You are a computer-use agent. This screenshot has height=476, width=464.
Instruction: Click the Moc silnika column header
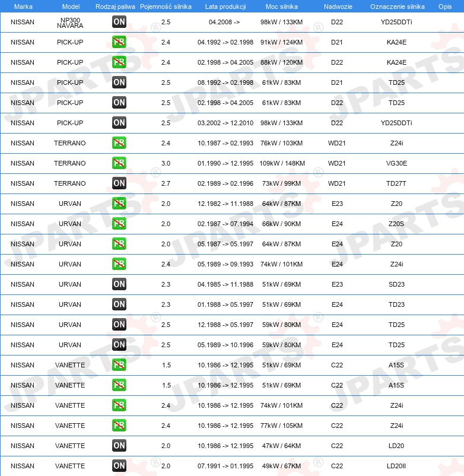pos(282,7)
